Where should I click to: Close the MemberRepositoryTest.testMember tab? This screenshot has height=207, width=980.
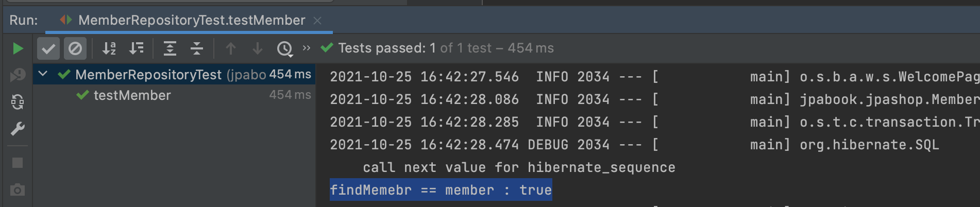pos(317,21)
